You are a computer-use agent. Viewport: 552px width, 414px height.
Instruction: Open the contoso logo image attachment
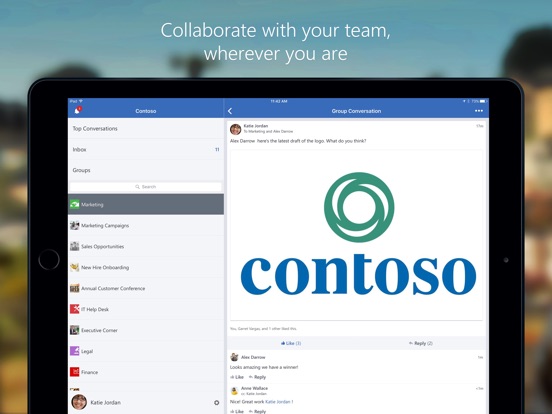click(356, 235)
